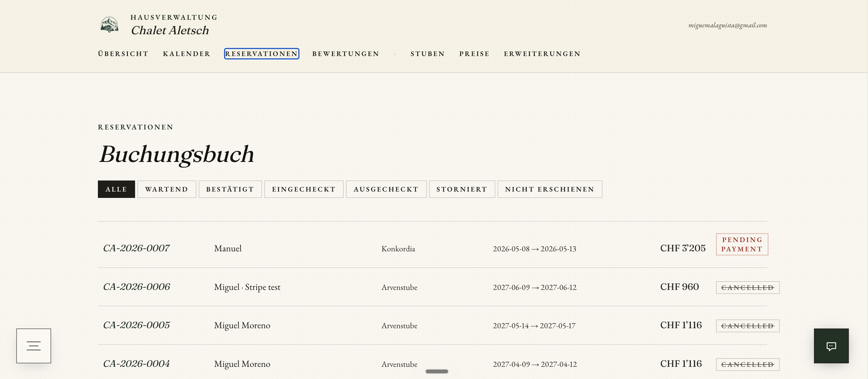Open the Bewertungen nav item

346,54
